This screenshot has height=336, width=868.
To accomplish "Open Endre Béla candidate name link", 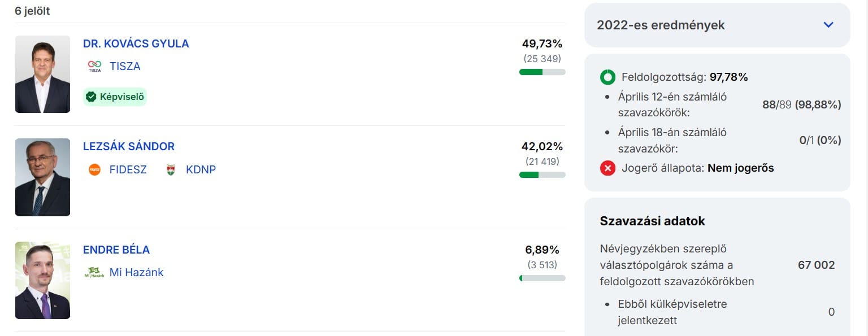I will 116,250.
